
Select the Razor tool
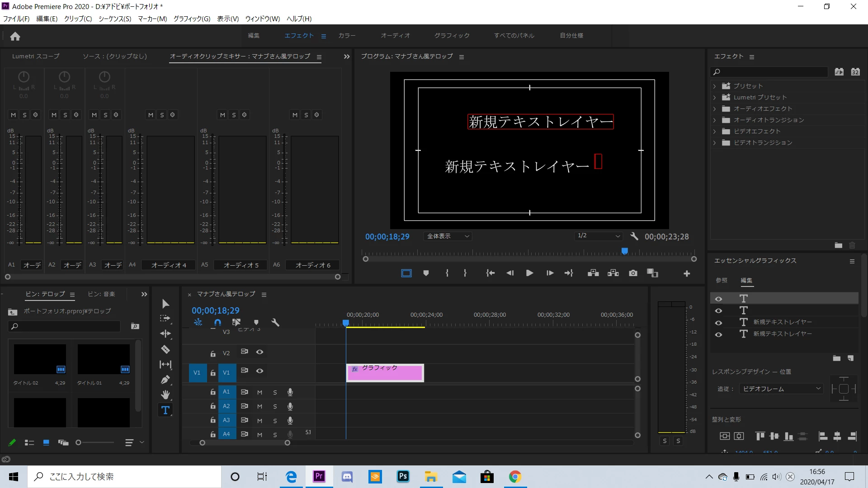[165, 349]
